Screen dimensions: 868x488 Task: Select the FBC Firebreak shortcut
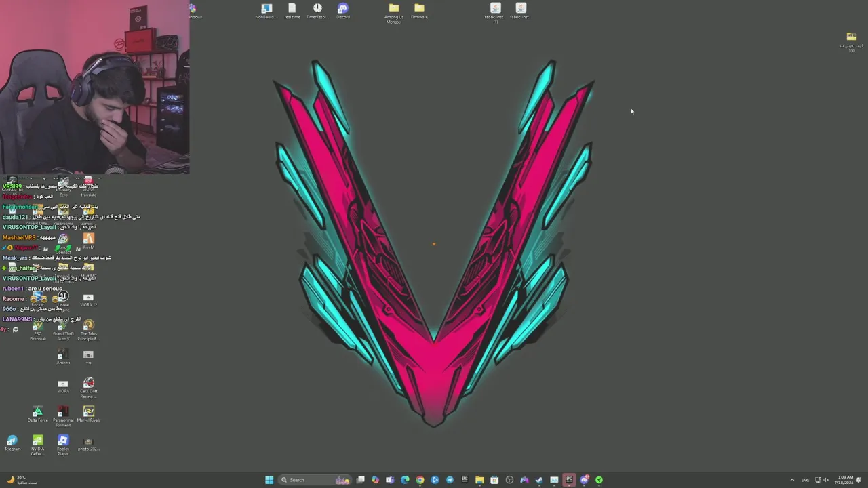point(38,332)
